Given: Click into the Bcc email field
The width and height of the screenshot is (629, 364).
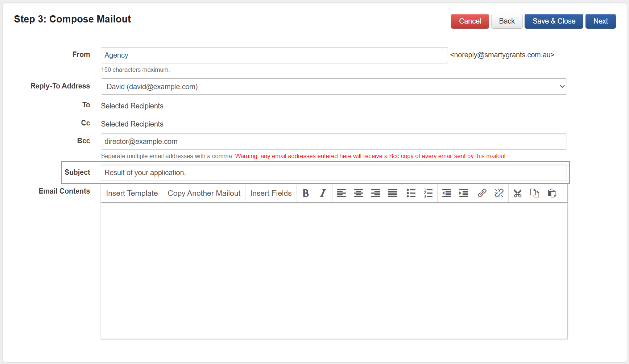Looking at the screenshot, I should [334, 141].
